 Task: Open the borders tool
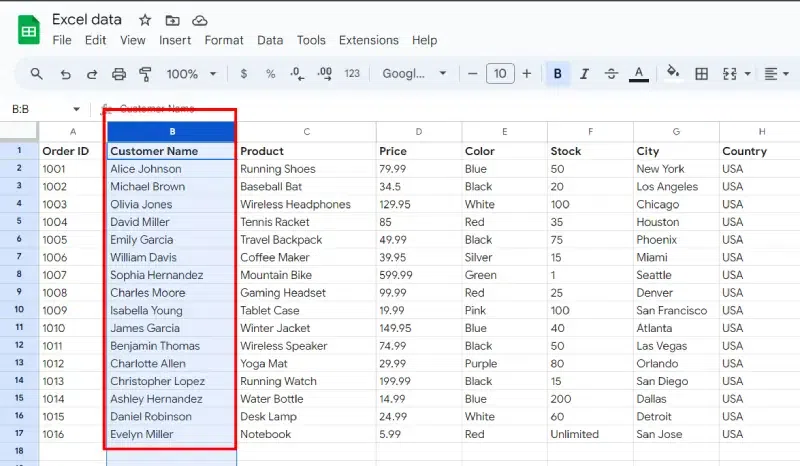pyautogui.click(x=702, y=74)
